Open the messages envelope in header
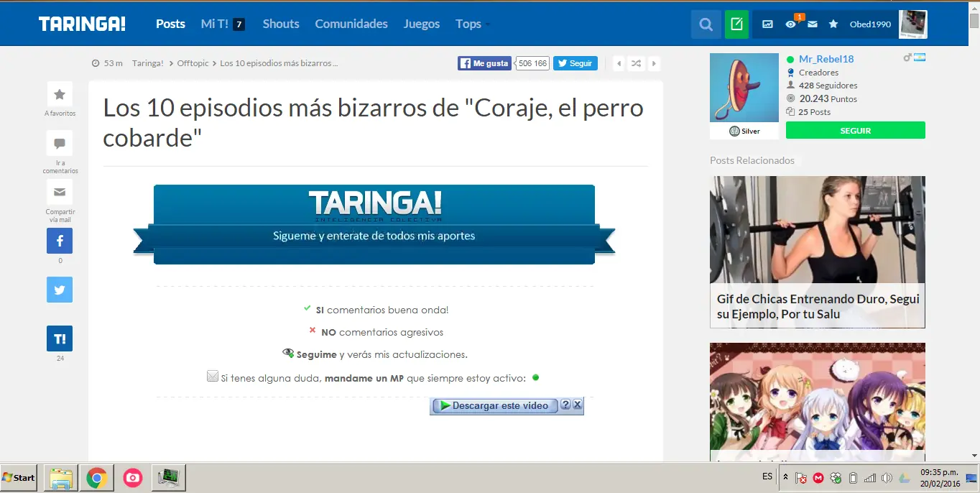 (813, 24)
